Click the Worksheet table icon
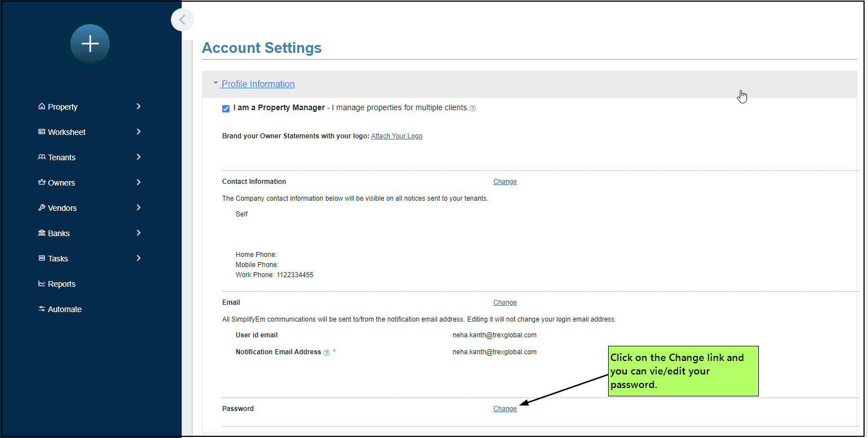Viewport: 868px width, 438px height. pyautogui.click(x=42, y=132)
